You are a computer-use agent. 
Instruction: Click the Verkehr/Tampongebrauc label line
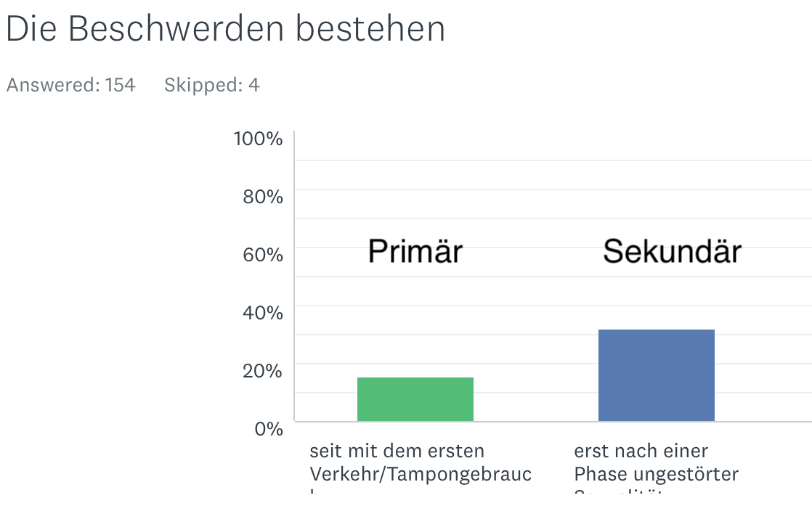421,474
